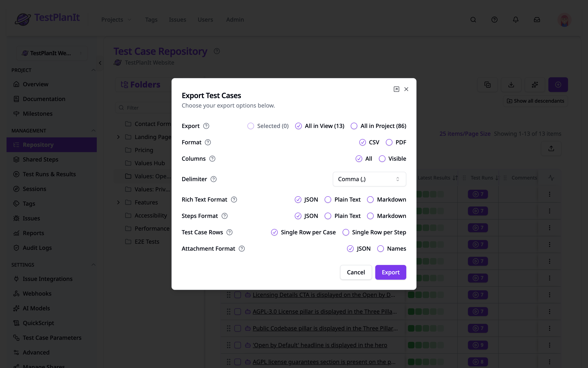588x368 pixels.
Task: Expand the Landing Page folder
Action: point(118,137)
